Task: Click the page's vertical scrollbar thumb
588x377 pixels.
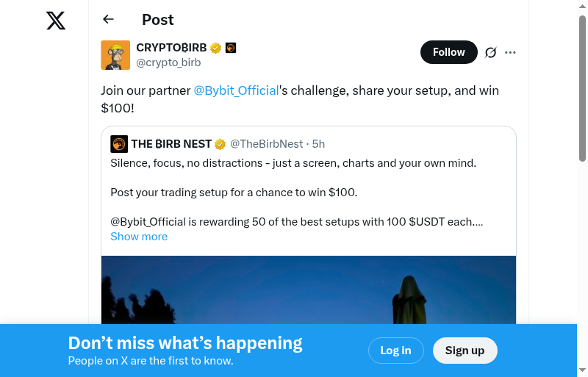Action: click(x=582, y=88)
